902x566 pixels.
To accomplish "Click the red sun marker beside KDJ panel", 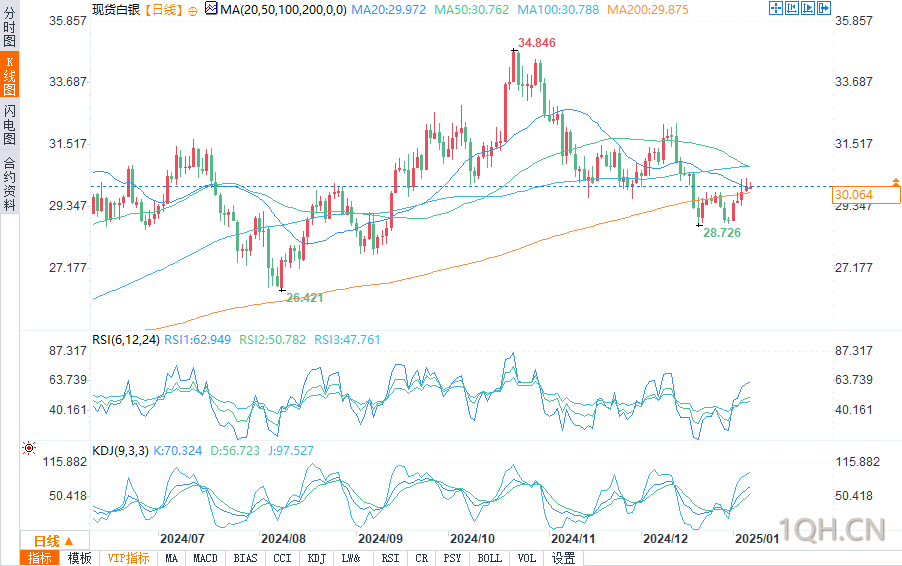I will (x=29, y=448).
